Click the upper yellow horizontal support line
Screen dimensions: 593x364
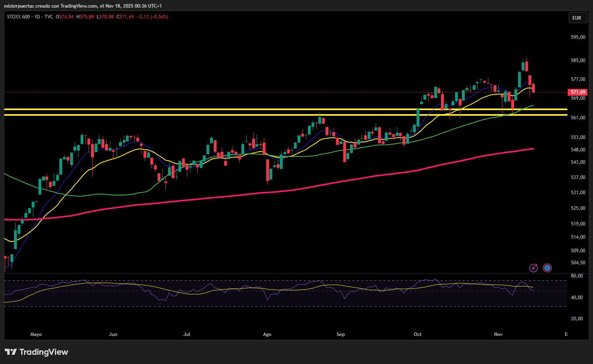(x=285, y=109)
